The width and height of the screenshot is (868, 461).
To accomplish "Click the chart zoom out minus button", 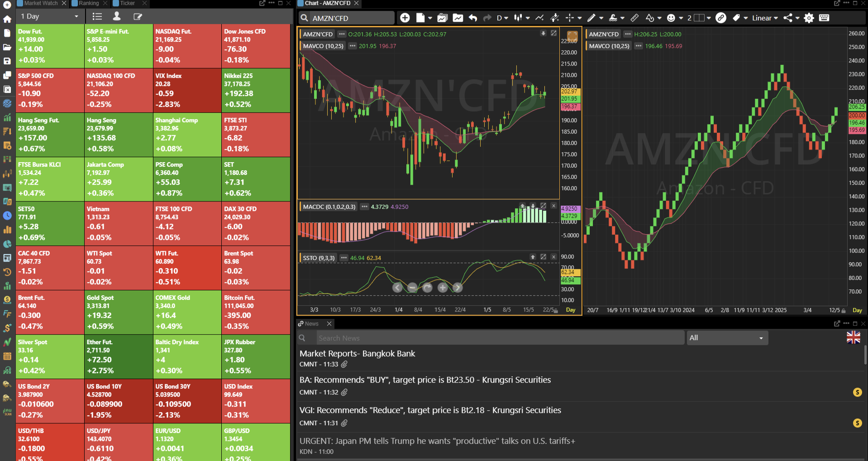I will point(412,288).
